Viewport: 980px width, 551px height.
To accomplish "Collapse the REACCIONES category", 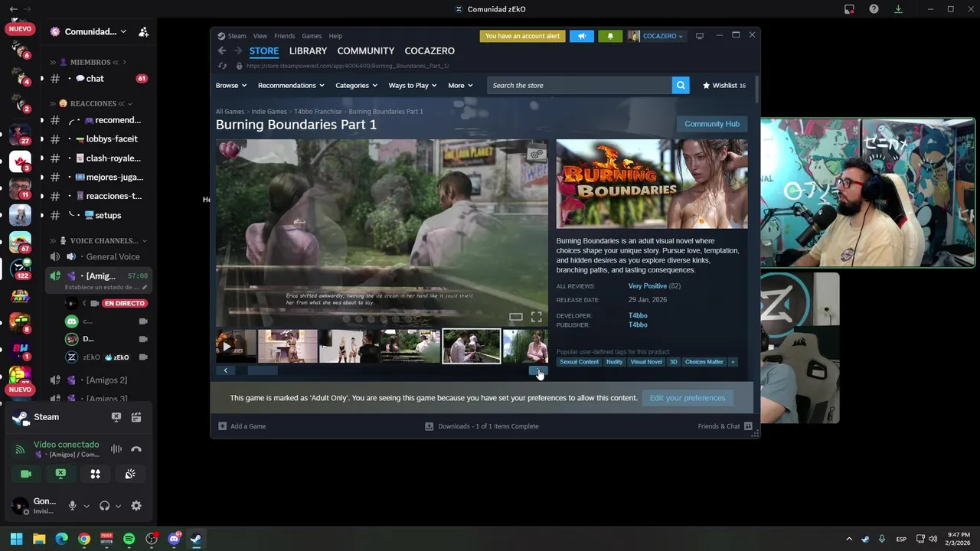I will pos(90,103).
